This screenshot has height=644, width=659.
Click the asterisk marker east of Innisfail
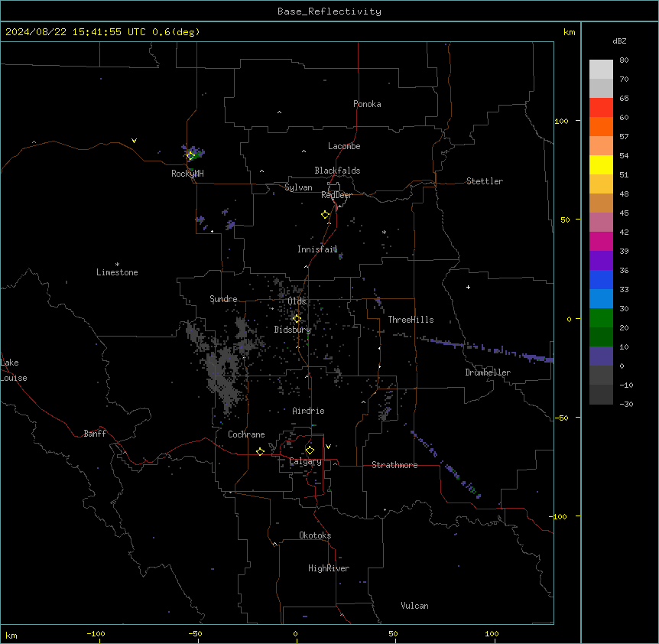tap(384, 232)
